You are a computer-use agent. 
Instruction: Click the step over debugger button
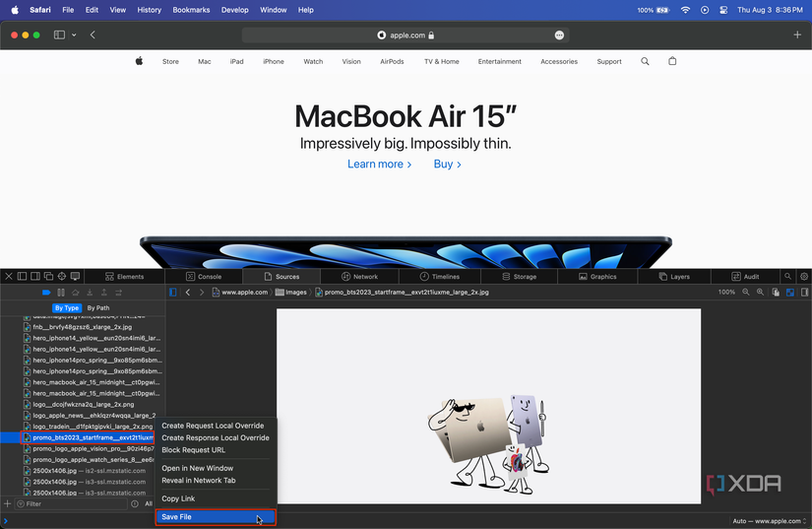[75, 293]
